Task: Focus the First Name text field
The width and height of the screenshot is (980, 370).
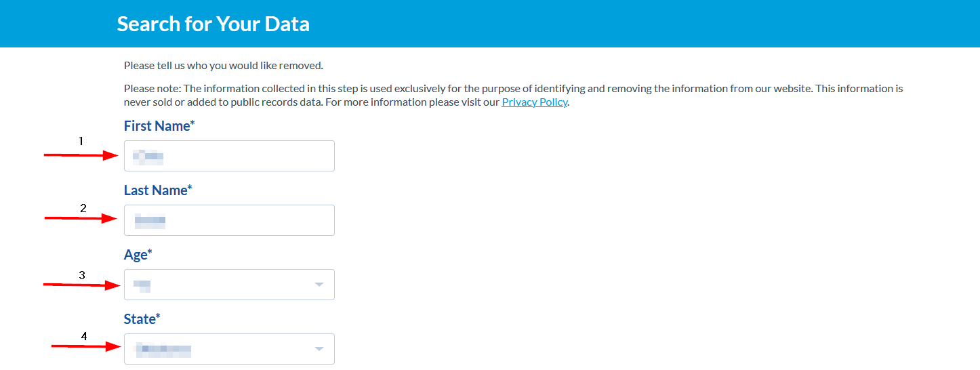Action: [229, 156]
